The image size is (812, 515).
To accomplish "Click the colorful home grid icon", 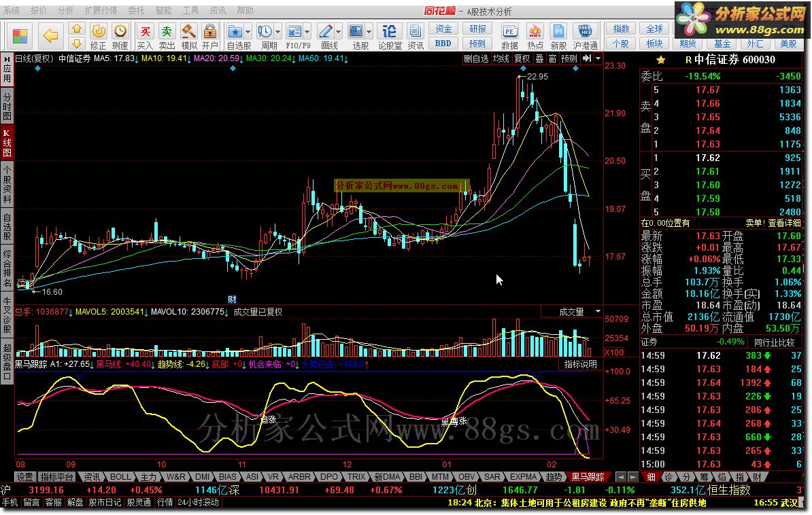I will click(x=20, y=36).
